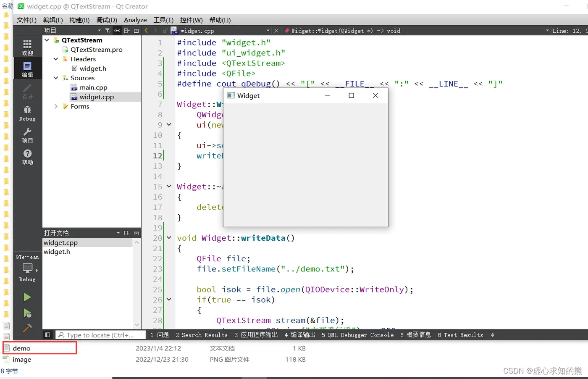Screen dimensions: 588x379
Task: Click scroll-up arrow in 打开文档 list
Action: point(137,243)
